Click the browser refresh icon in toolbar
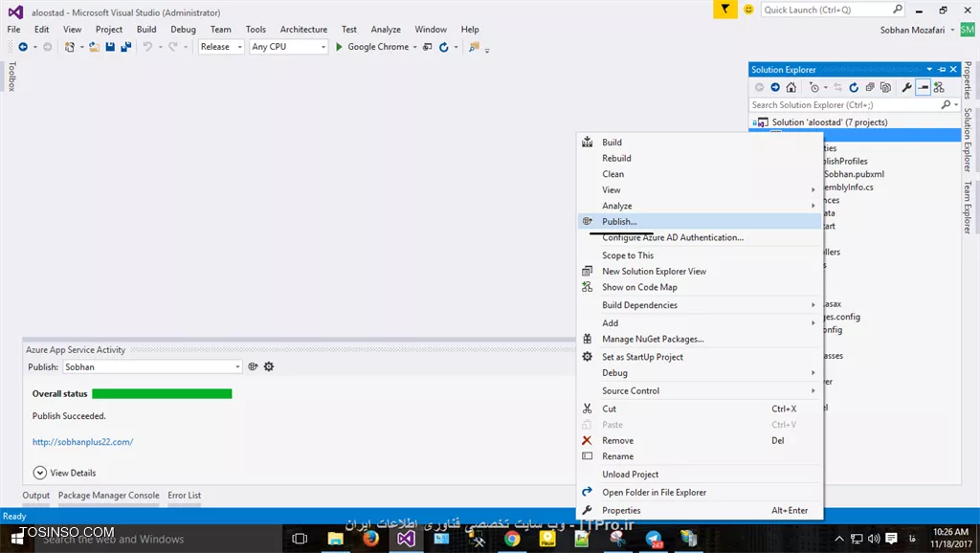The width and height of the screenshot is (980, 553). (x=444, y=47)
